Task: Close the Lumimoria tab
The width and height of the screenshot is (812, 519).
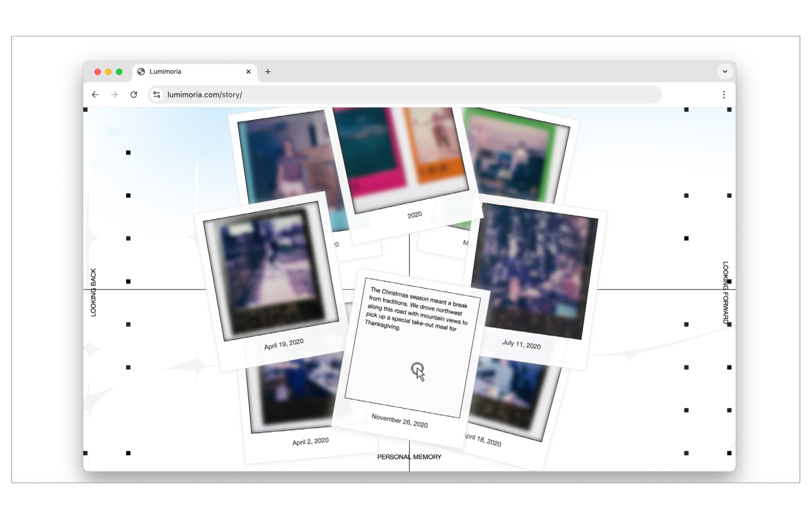Action: [248, 72]
